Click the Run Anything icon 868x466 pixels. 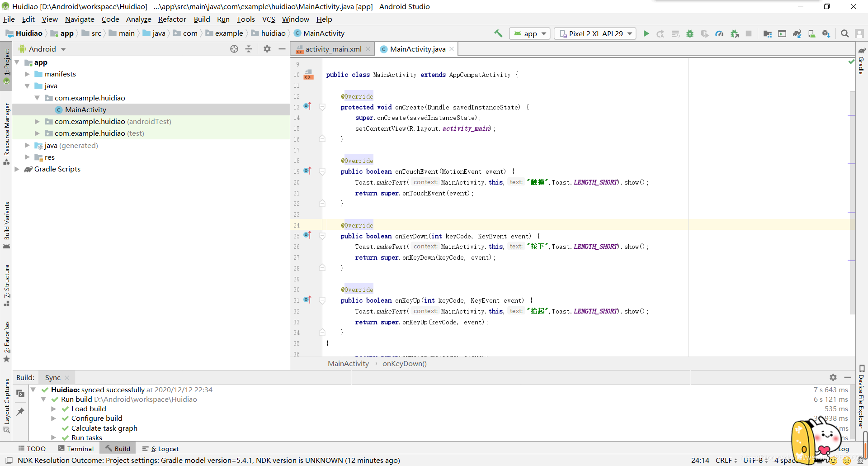782,33
